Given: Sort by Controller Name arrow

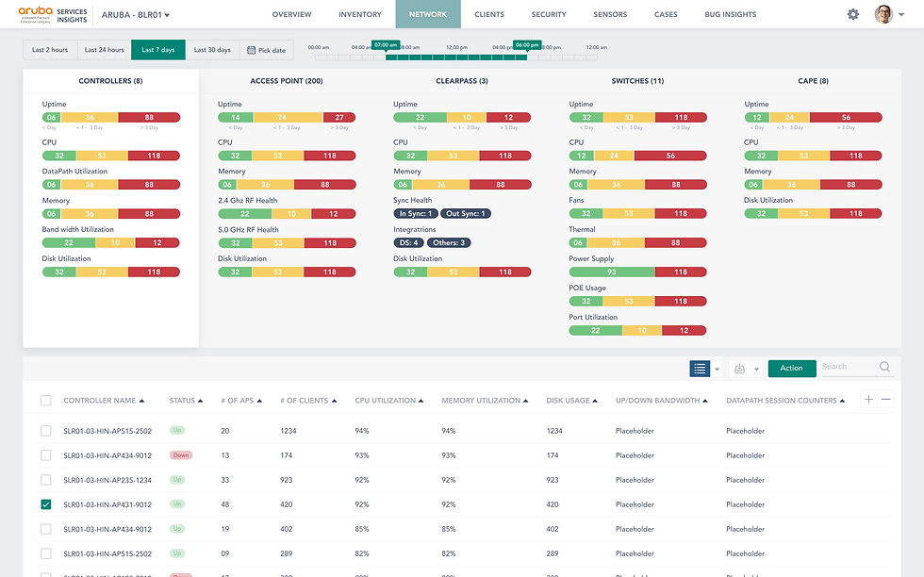Looking at the screenshot, I should click(x=141, y=401).
